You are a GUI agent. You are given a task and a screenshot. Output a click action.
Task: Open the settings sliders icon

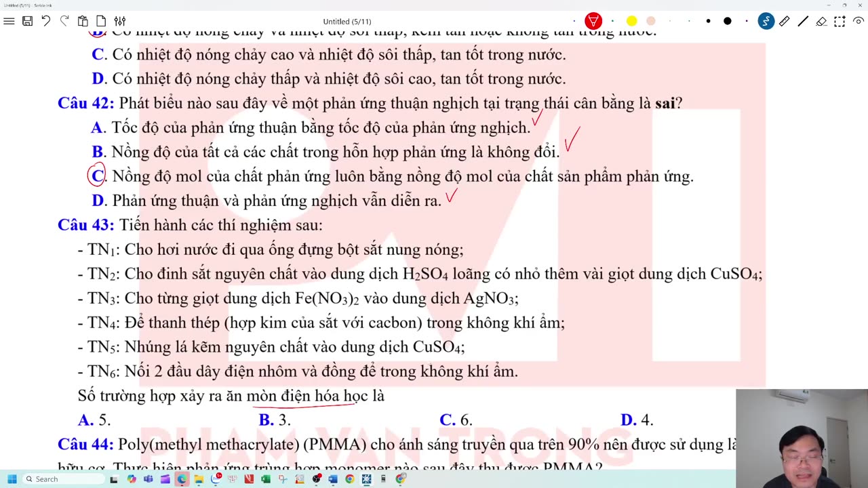click(x=120, y=21)
